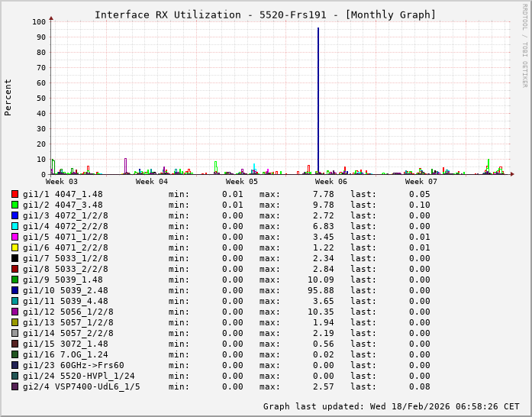Click the green gi1/2 legend swatch
532x417 pixels.
tap(15, 205)
